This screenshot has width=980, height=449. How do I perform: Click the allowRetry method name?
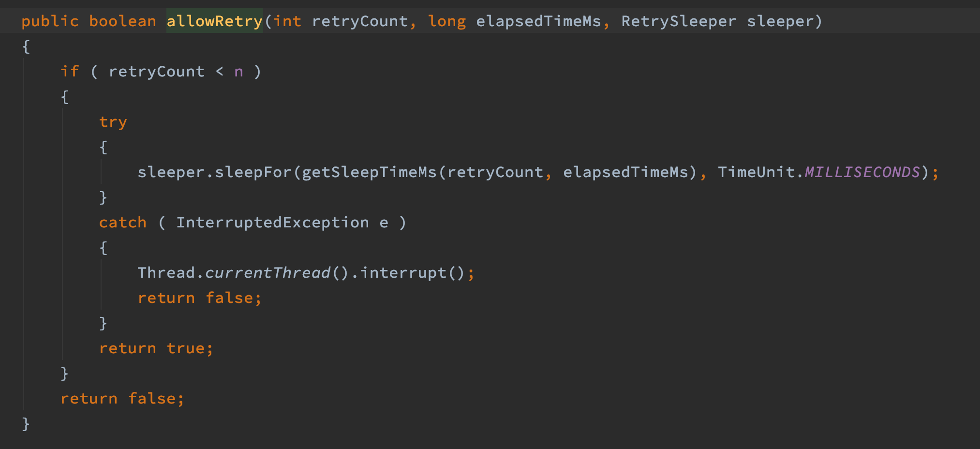point(215,21)
